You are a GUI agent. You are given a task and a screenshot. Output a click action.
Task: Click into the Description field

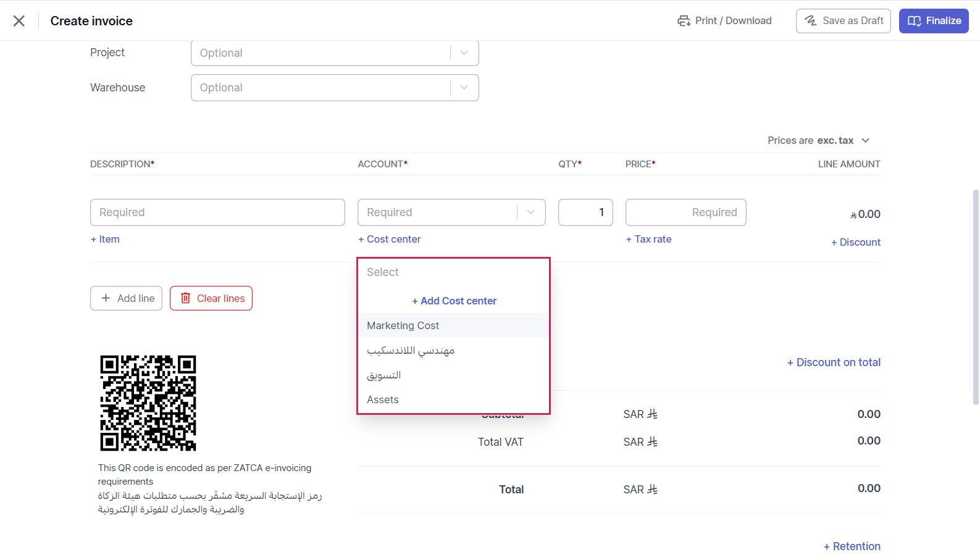tap(217, 212)
